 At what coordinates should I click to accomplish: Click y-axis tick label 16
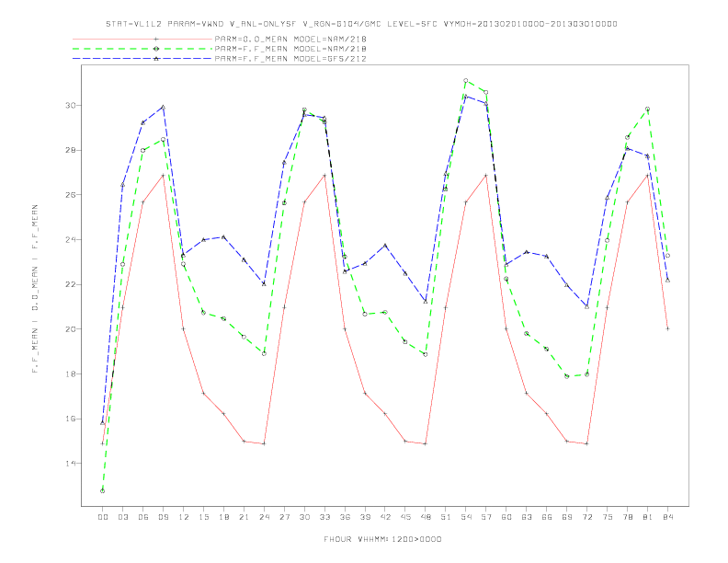click(70, 419)
